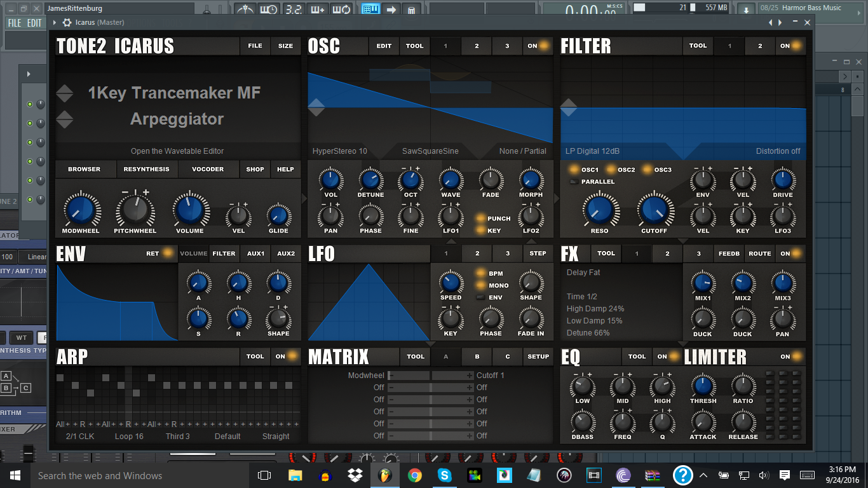Open the Modwheel source selector in Matrix
868x488 pixels.
click(366, 376)
